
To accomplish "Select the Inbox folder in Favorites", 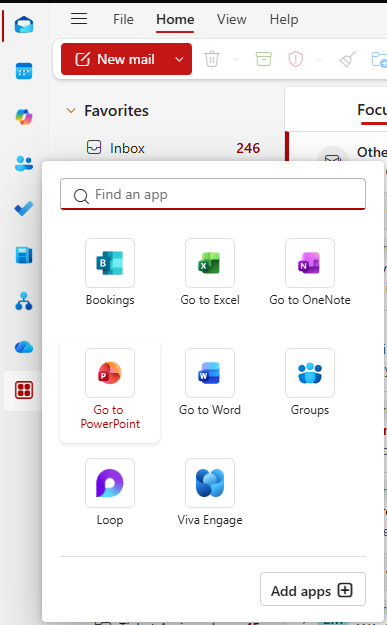I will click(x=173, y=148).
